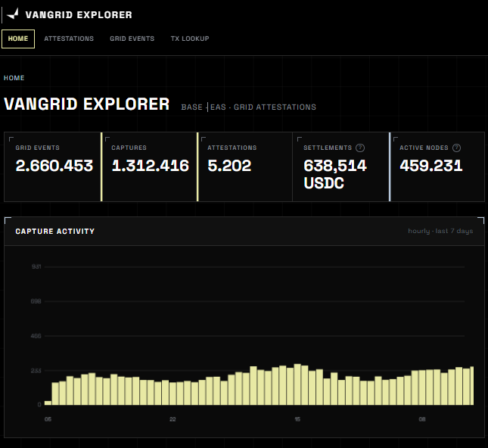Click the value 459.231
Viewport: 488px width, 448px height.
click(x=431, y=165)
